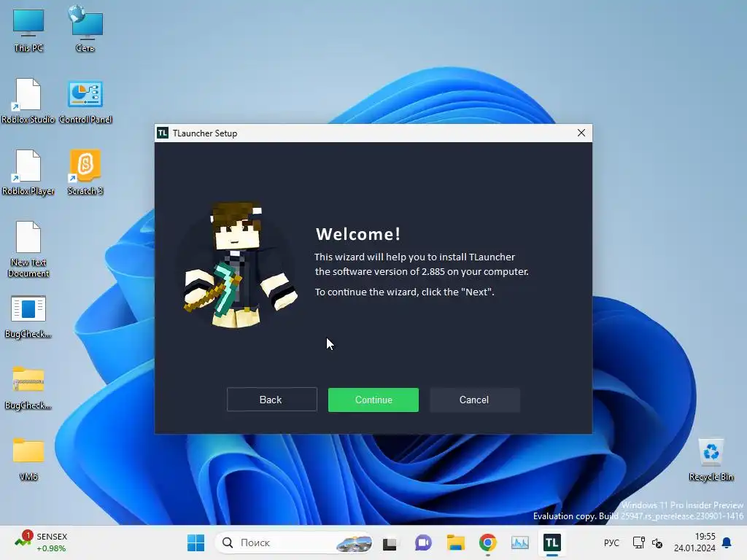Select the Control Panel desktop icon
Screen dimensions: 747x560
tap(86, 102)
